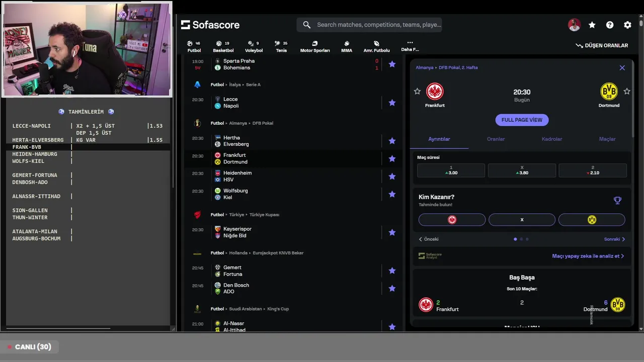Click the CANLI (30) live button
The height and width of the screenshot is (362, 644).
pos(29,347)
